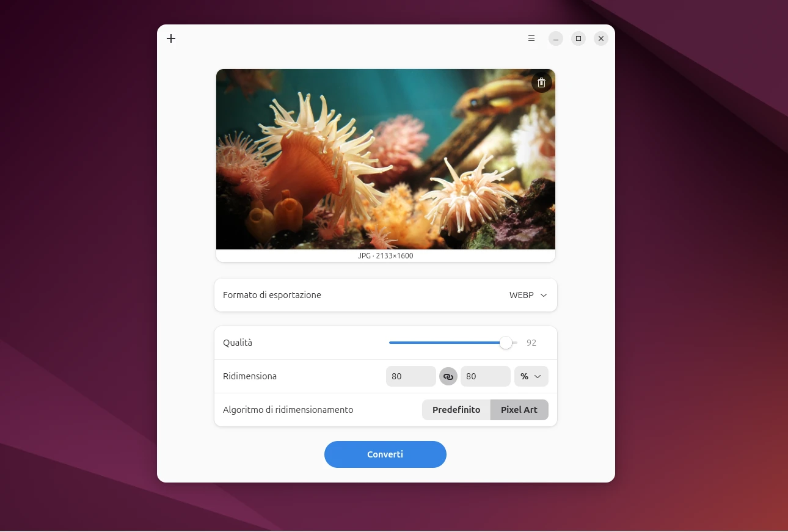Click the plus icon to add images
This screenshot has width=788, height=532.
pyautogui.click(x=171, y=38)
